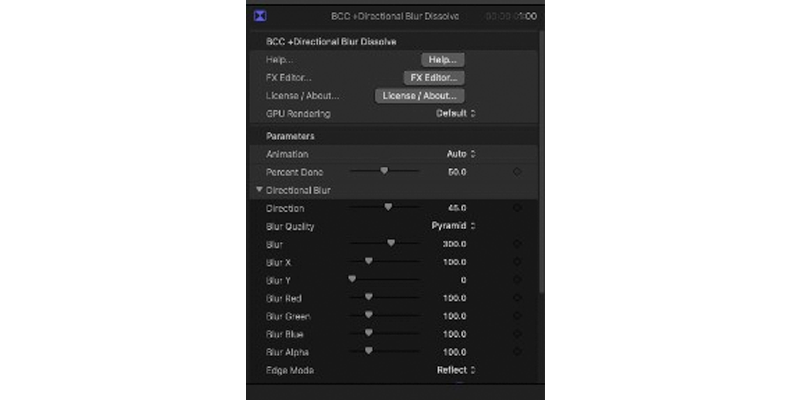The image size is (792, 400).
Task: Click the Percent Done value 50.0
Action: (457, 172)
